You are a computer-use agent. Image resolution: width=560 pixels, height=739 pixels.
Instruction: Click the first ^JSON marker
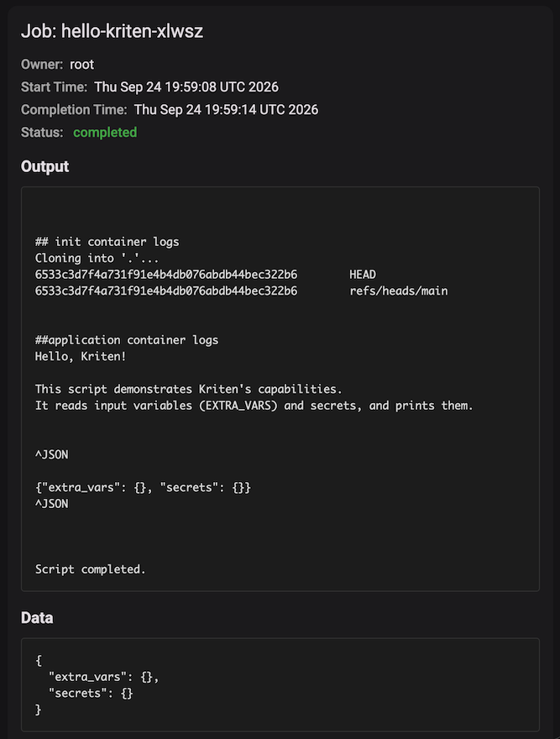[x=52, y=454]
